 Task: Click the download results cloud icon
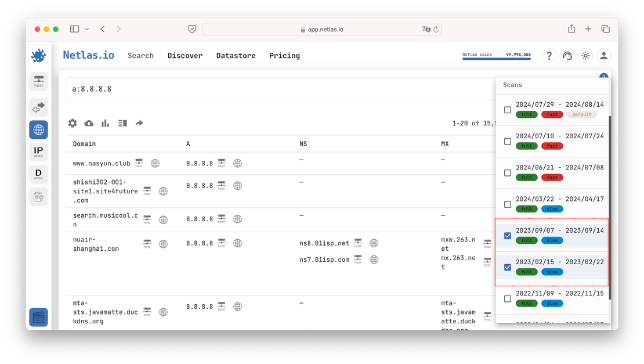coord(89,123)
